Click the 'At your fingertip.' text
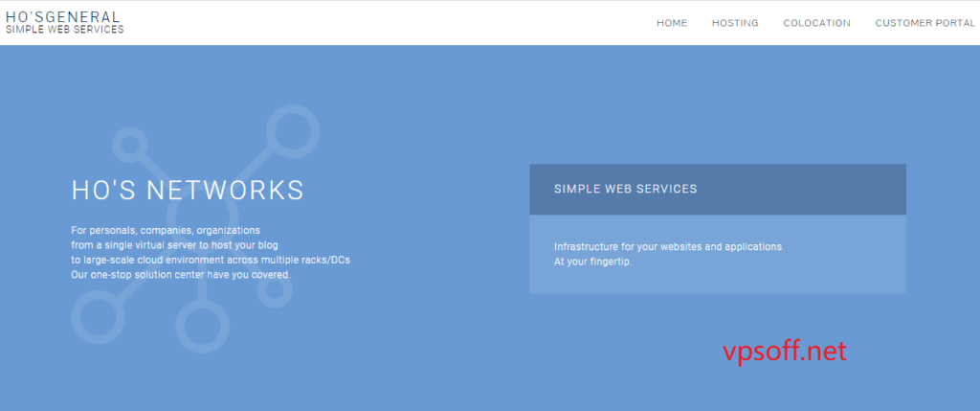Viewport: 980px width, 411px height. pyautogui.click(x=592, y=262)
